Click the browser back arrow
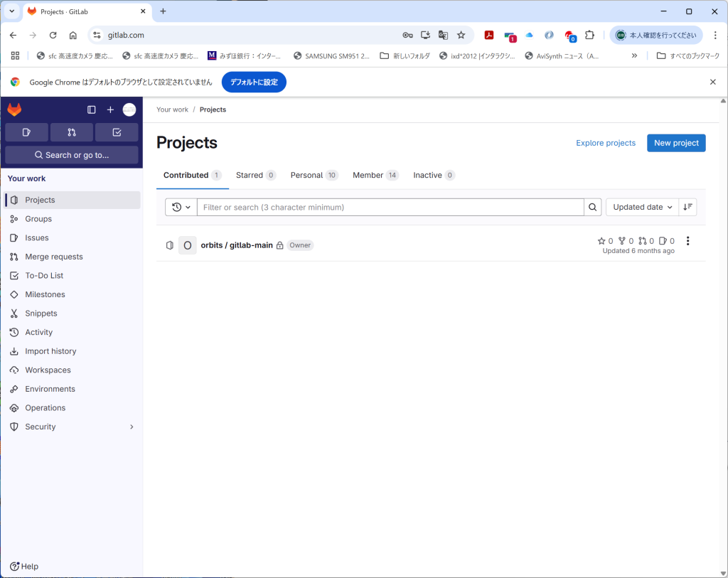This screenshot has width=728, height=578. coord(13,36)
